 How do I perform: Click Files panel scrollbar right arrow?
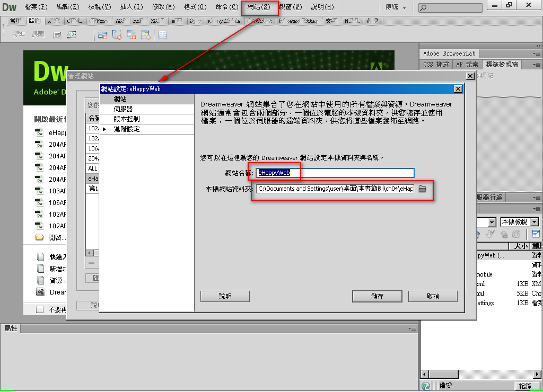537,375
